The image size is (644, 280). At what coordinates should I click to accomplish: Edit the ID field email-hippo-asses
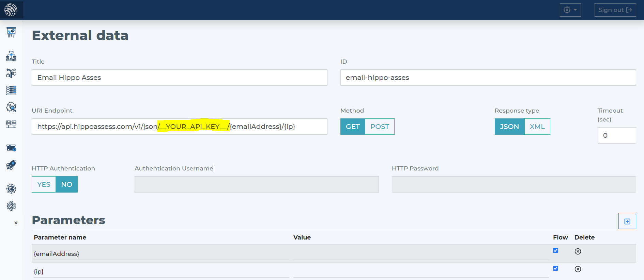[x=488, y=78]
